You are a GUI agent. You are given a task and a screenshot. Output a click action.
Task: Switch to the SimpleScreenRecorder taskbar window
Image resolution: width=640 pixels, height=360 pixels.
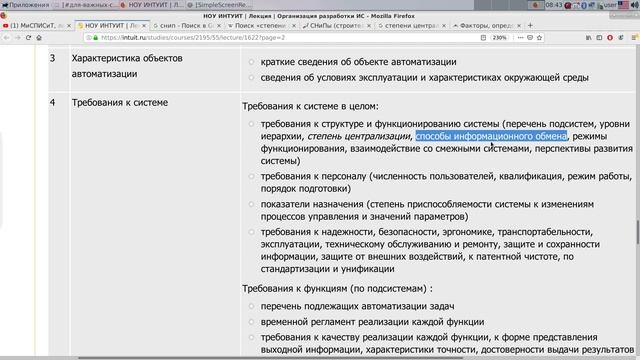tap(220, 5)
